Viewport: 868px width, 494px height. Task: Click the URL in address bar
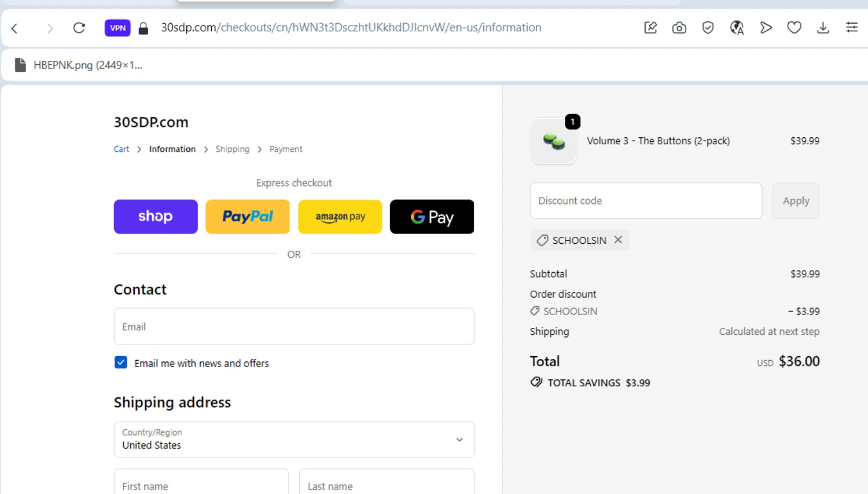[351, 28]
